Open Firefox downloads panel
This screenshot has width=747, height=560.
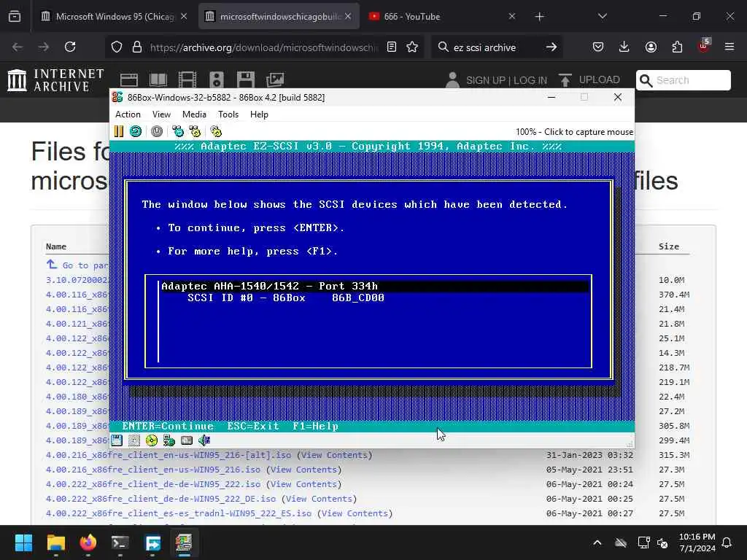point(624,47)
